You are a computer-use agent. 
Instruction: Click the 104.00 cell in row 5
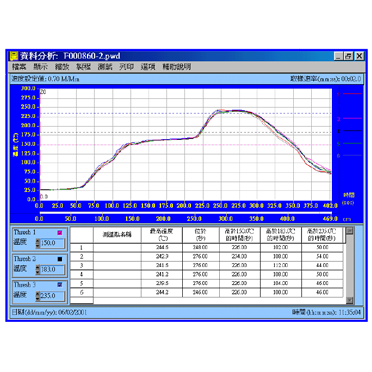[x=281, y=284]
